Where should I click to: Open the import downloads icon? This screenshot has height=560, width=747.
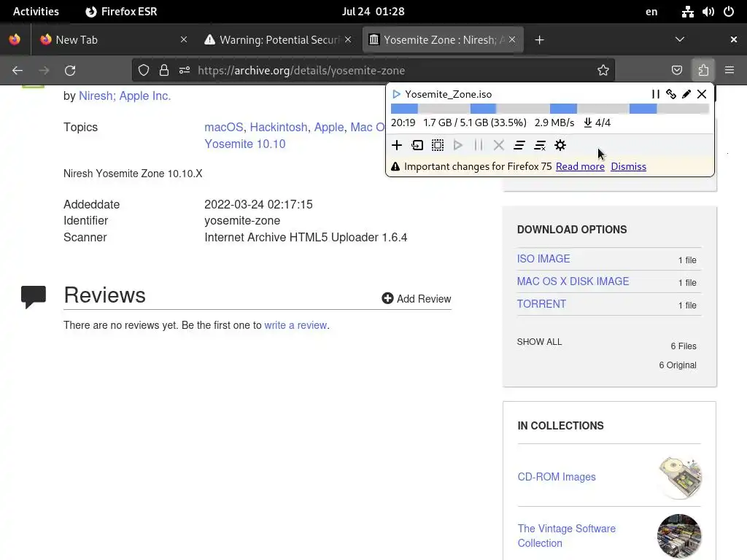pyautogui.click(x=417, y=145)
